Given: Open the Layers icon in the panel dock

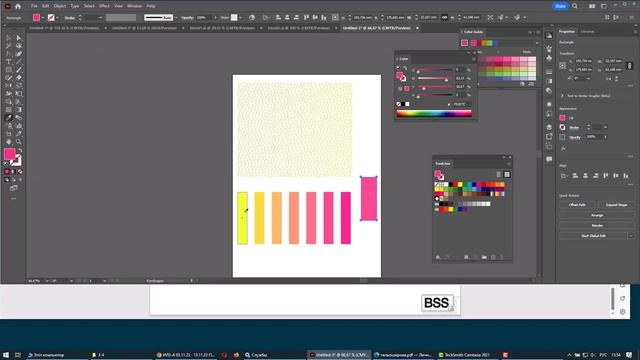Looking at the screenshot, I should [549, 127].
